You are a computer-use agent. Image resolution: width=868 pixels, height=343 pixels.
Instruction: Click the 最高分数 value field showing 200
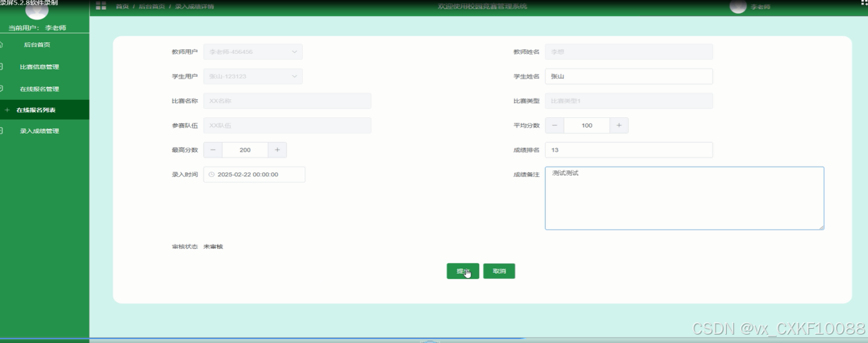point(245,150)
